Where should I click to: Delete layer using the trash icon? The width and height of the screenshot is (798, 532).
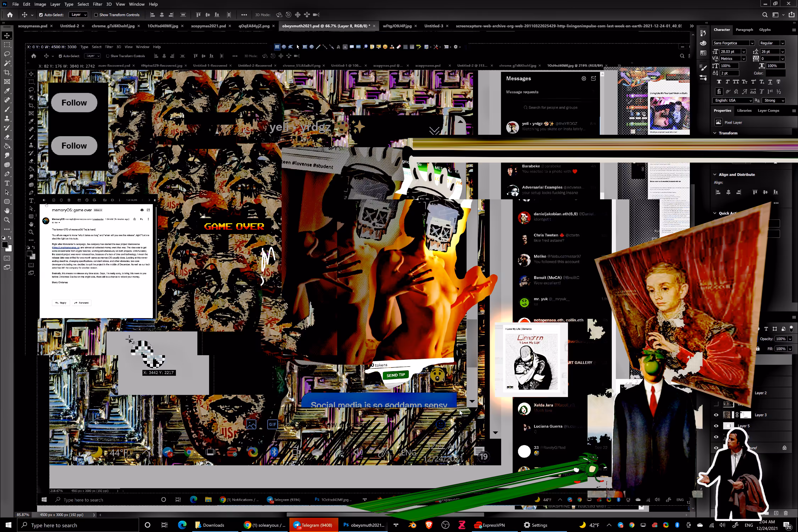point(786,513)
